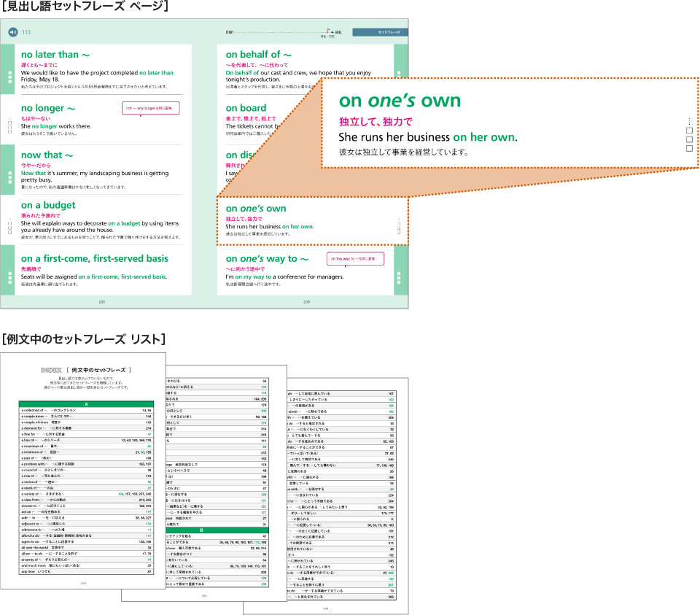Click the 'on a first-come, first-served basis' heading

coord(95,258)
